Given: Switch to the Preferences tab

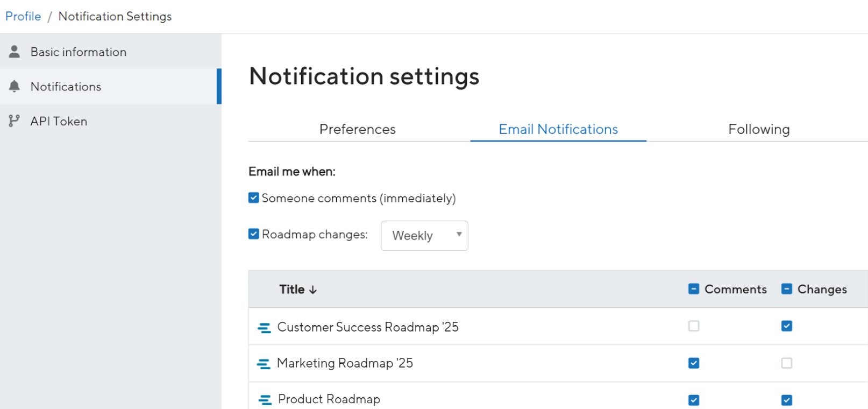Looking at the screenshot, I should [358, 129].
